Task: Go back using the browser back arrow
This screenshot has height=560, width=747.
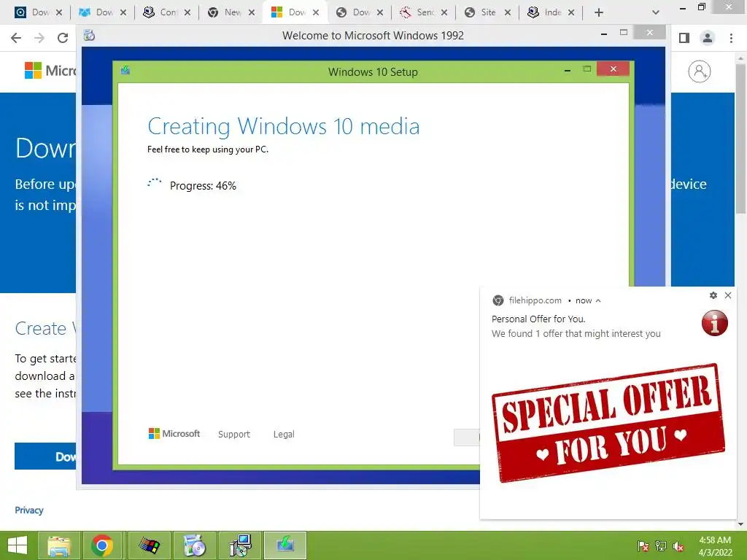Action: [x=16, y=38]
